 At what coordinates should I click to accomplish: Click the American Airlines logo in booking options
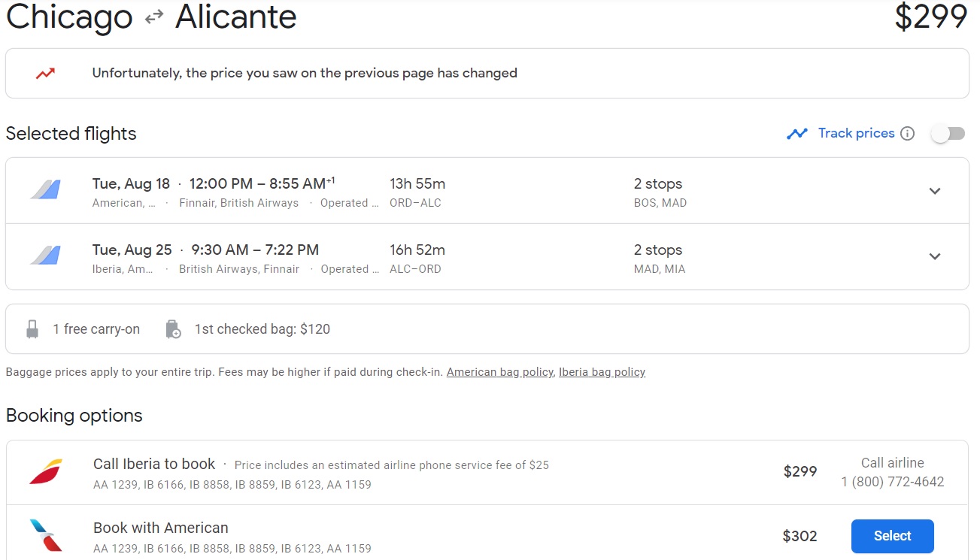click(46, 535)
